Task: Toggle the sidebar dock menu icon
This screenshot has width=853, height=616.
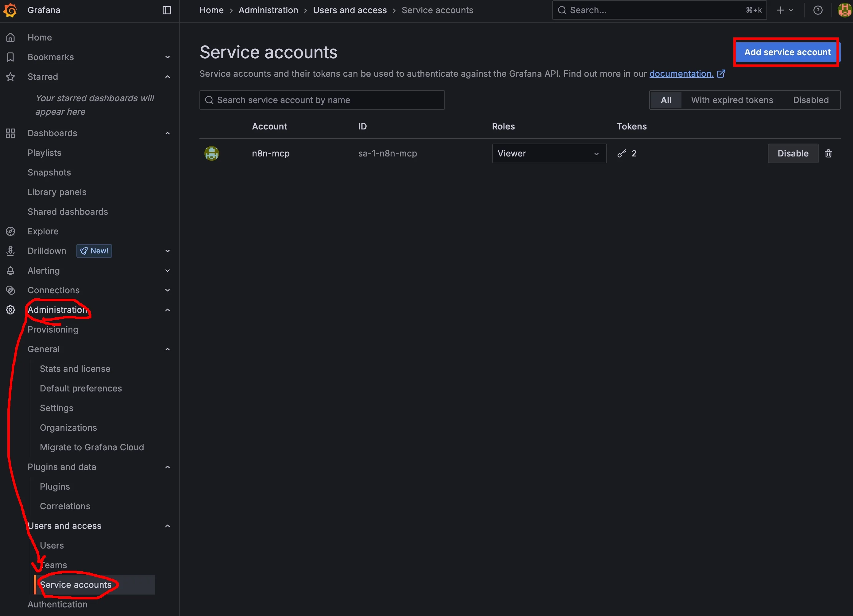Action: click(167, 10)
